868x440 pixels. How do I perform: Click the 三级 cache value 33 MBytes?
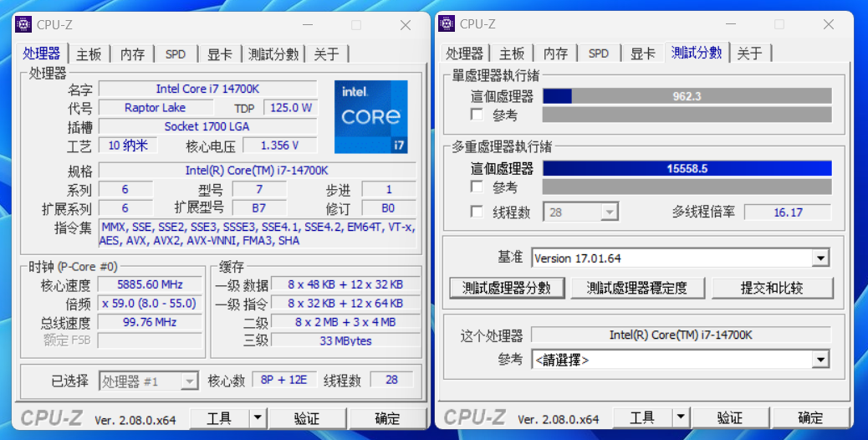tap(345, 341)
